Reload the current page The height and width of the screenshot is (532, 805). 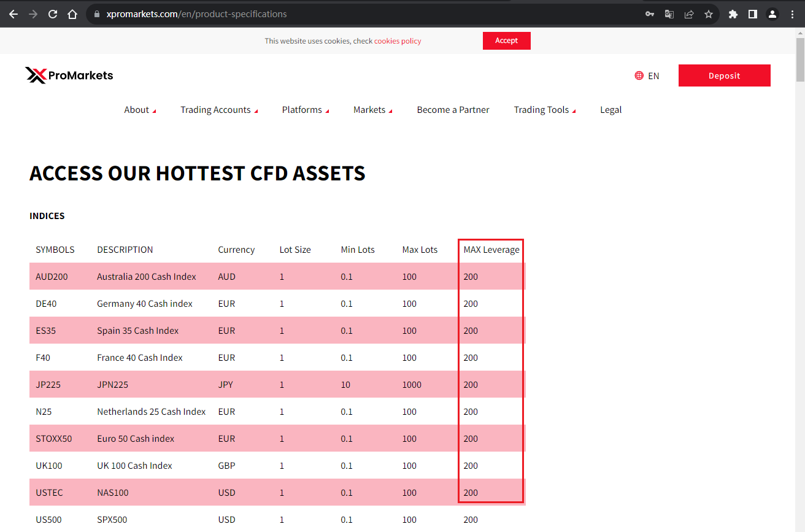coord(53,14)
